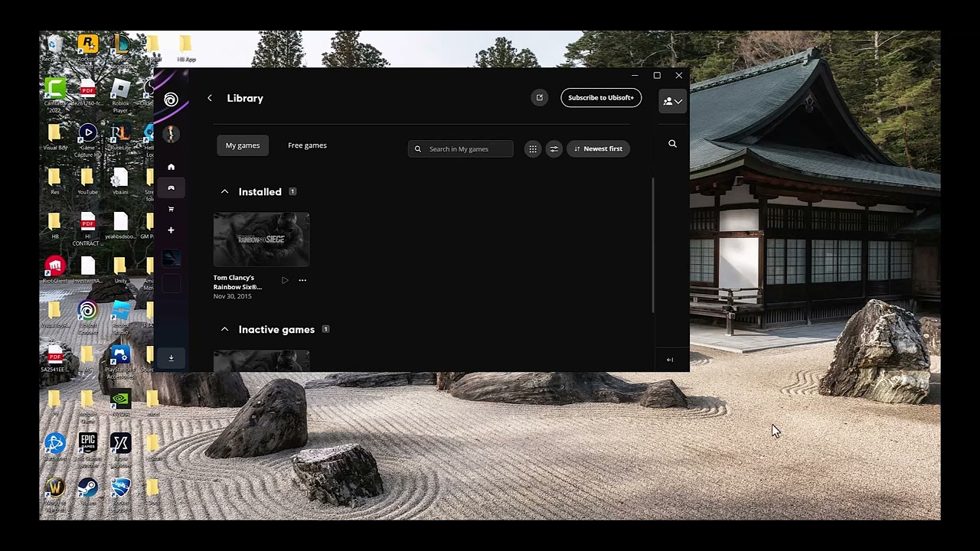This screenshot has height=551, width=980.
Task: Select the Steam desktop shortcut
Action: (x=87, y=491)
